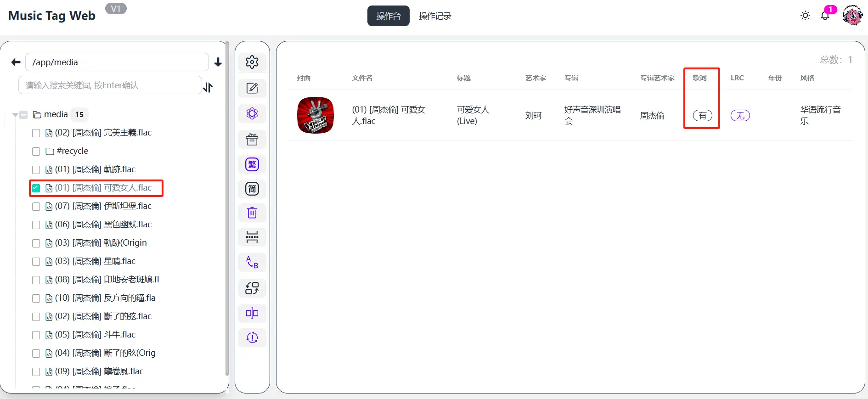Open the settings gear in the toolbar
This screenshot has height=399, width=868.
pyautogui.click(x=252, y=62)
